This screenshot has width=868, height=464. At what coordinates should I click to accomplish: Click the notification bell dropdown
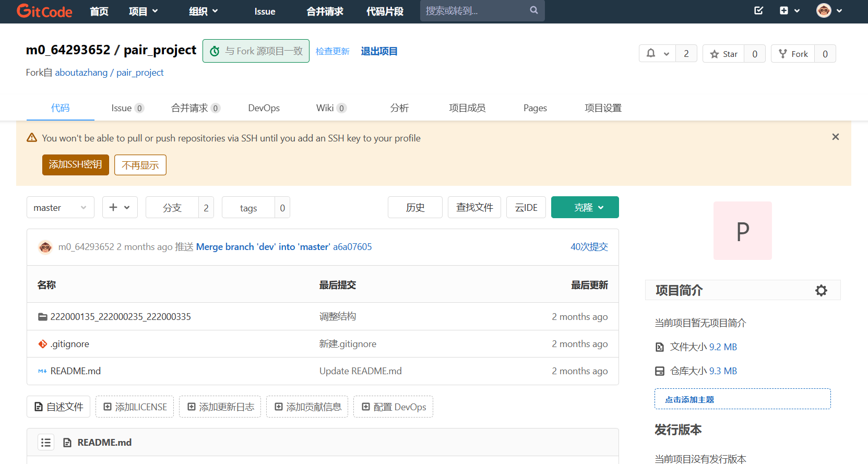point(657,54)
